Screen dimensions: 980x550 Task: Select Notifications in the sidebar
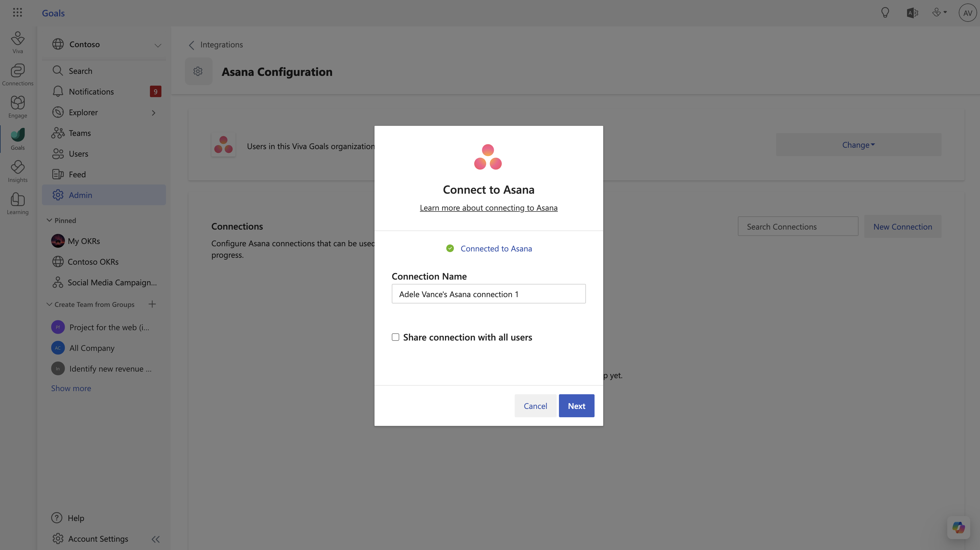[x=91, y=92]
